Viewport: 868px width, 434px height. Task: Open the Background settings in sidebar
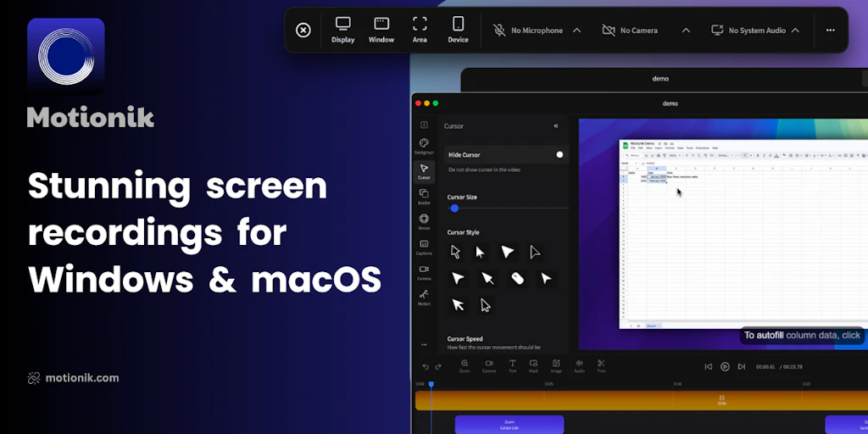coord(424,146)
